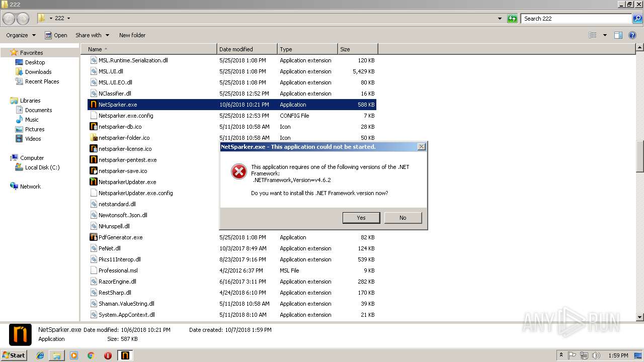Click the Professional.msl file icon
This screenshot has height=362, width=644.
pyautogui.click(x=93, y=270)
